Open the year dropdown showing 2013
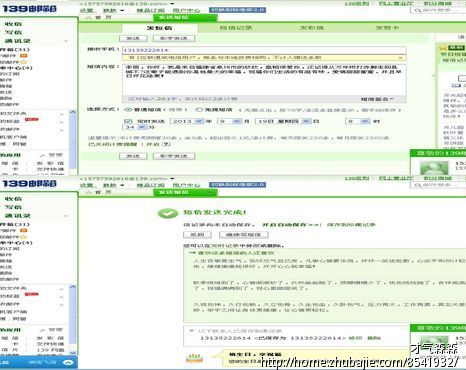Viewport: 466px width, 370px height. pyautogui.click(x=187, y=121)
